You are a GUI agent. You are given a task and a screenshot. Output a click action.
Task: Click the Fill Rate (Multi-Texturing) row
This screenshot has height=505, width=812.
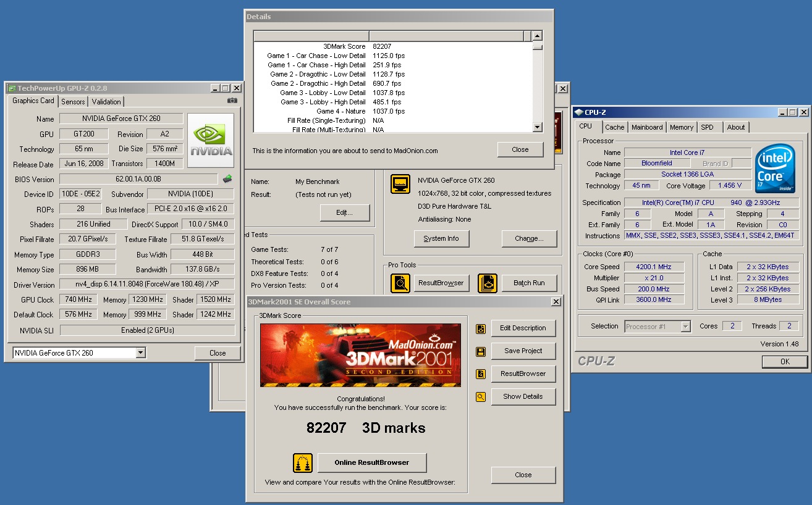coord(392,130)
